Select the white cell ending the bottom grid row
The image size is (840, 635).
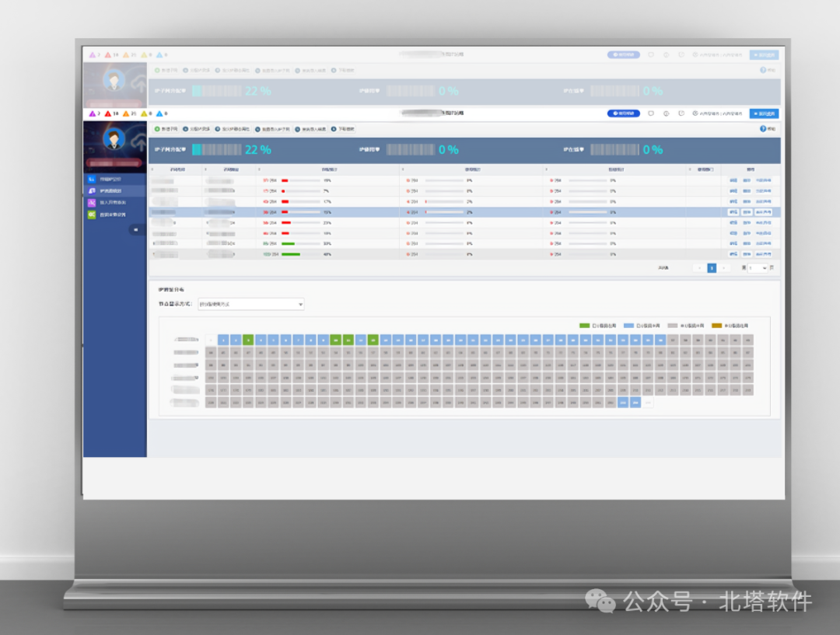coord(648,402)
